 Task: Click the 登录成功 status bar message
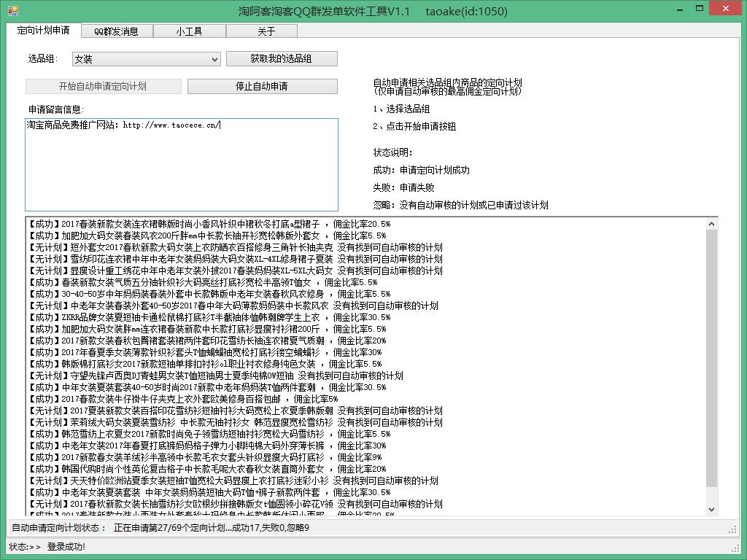tap(66, 547)
